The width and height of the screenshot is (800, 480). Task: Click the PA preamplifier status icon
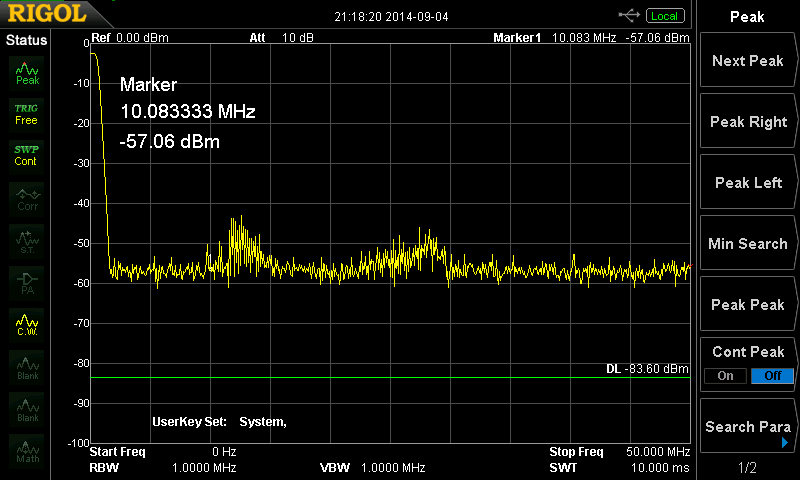click(27, 282)
